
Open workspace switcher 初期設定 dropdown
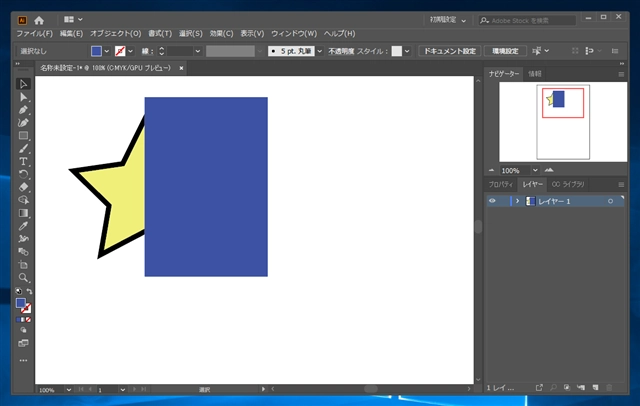[x=448, y=20]
